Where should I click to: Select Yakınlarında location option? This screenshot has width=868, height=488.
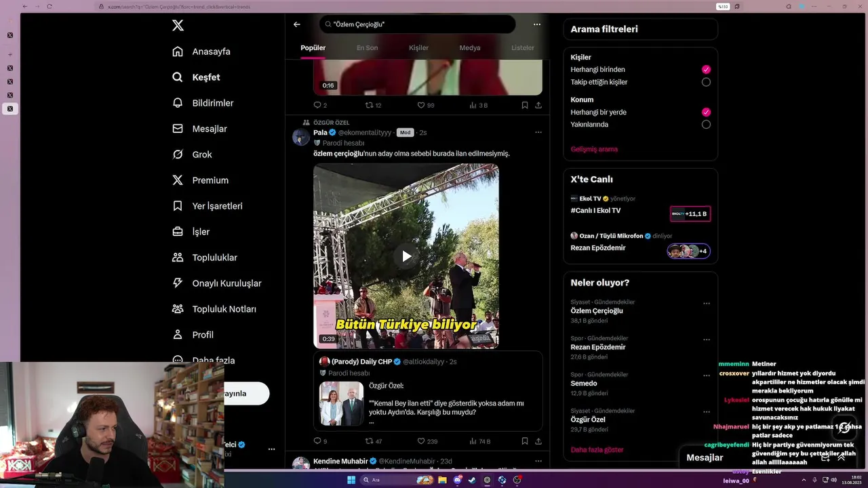[x=706, y=125]
